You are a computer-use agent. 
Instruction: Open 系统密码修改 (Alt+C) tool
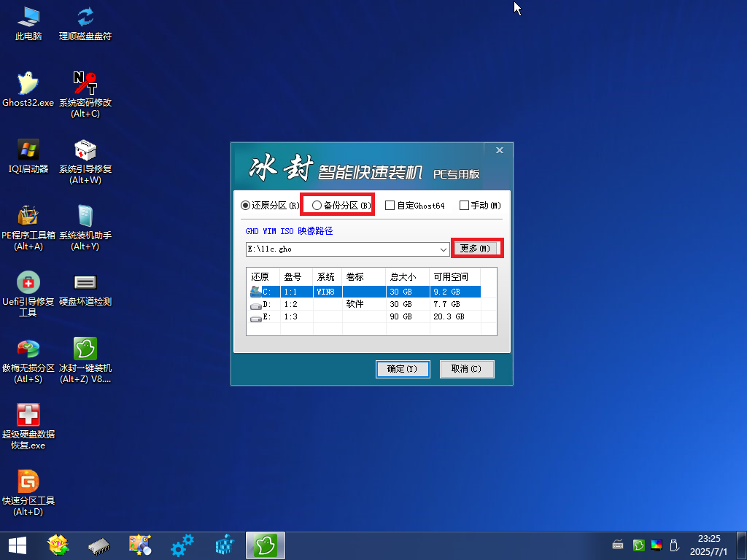point(85,94)
